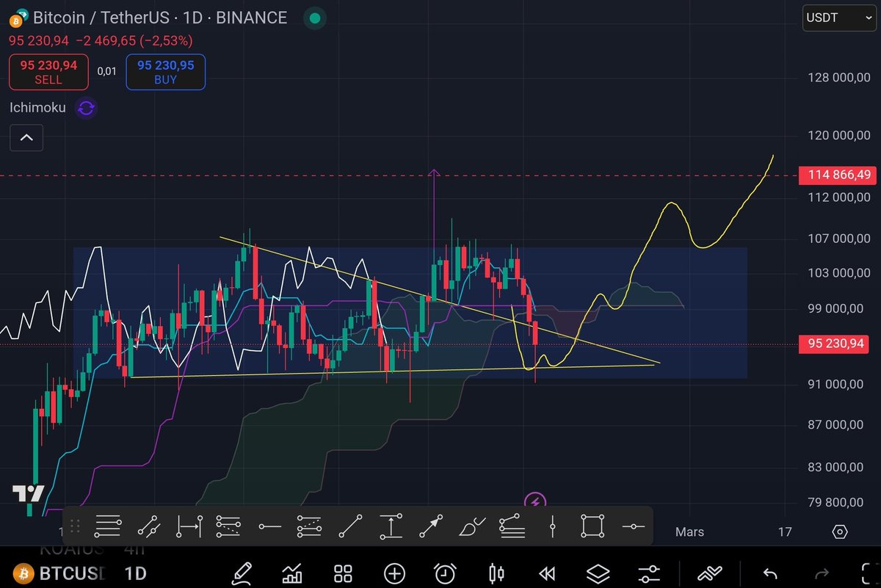Click the green market status dot
The width and height of the screenshot is (881, 588).
(x=315, y=18)
